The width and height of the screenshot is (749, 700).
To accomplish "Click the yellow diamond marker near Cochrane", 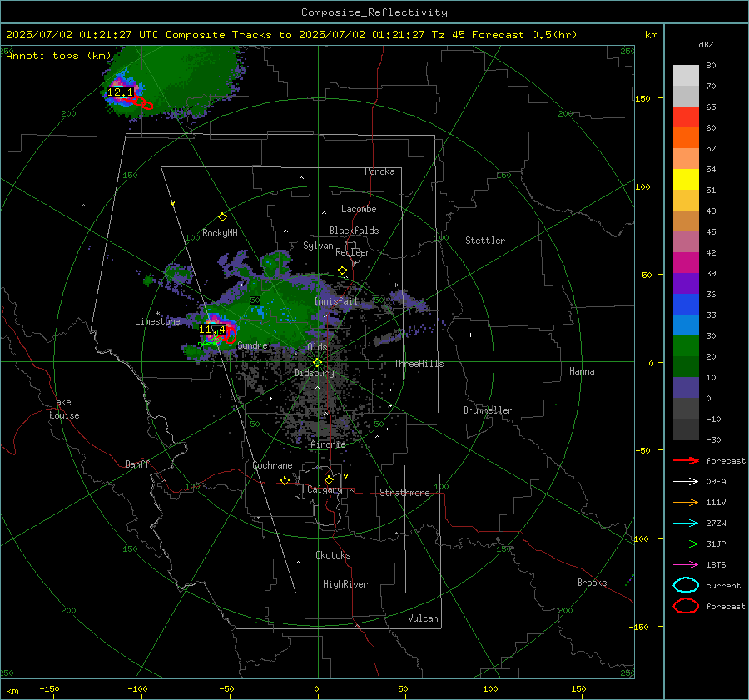I will 285,480.
